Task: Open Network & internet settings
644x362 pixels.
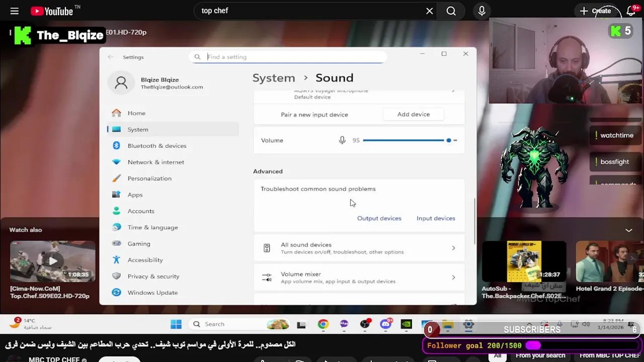Action: coord(173,162)
